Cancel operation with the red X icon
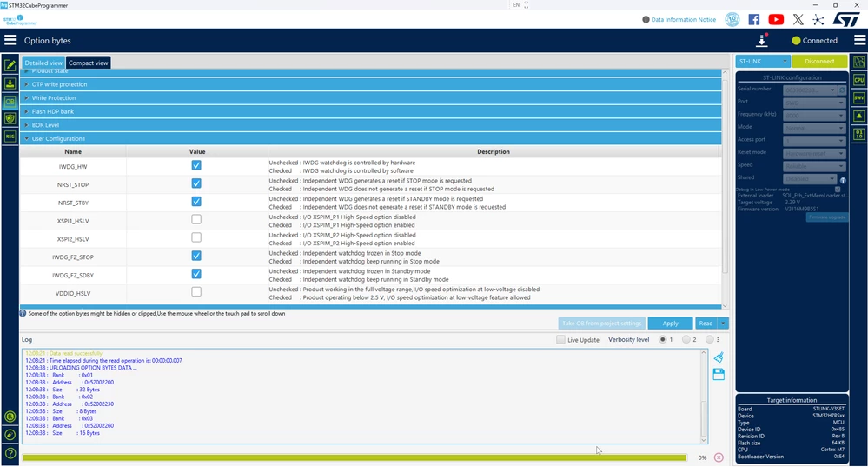The height and width of the screenshot is (467, 868). coord(719,457)
